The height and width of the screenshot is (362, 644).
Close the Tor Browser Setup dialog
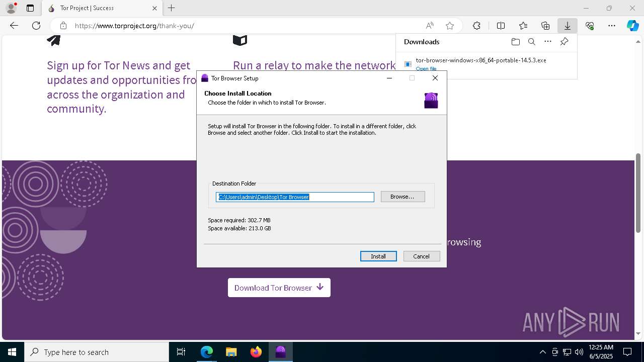435,78
